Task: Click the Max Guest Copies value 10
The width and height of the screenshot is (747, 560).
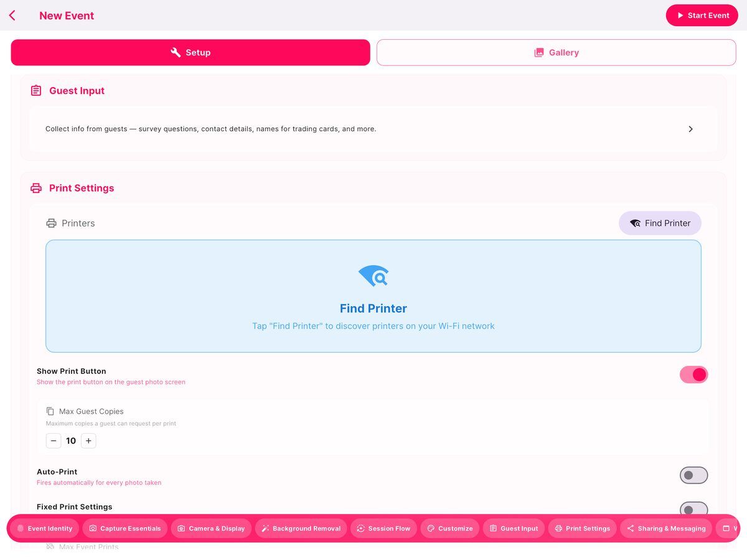Action: pos(71,441)
